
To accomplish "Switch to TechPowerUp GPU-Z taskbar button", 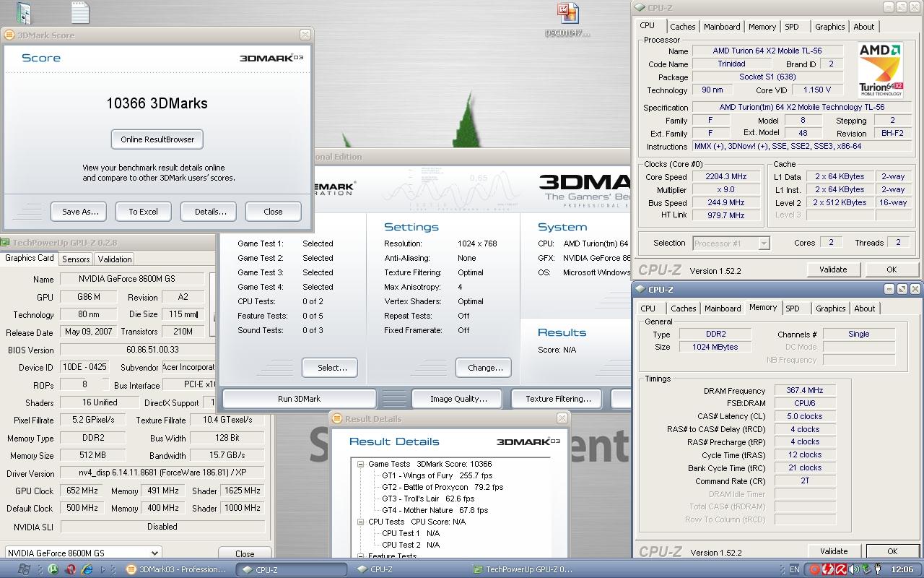I will 524,569.
